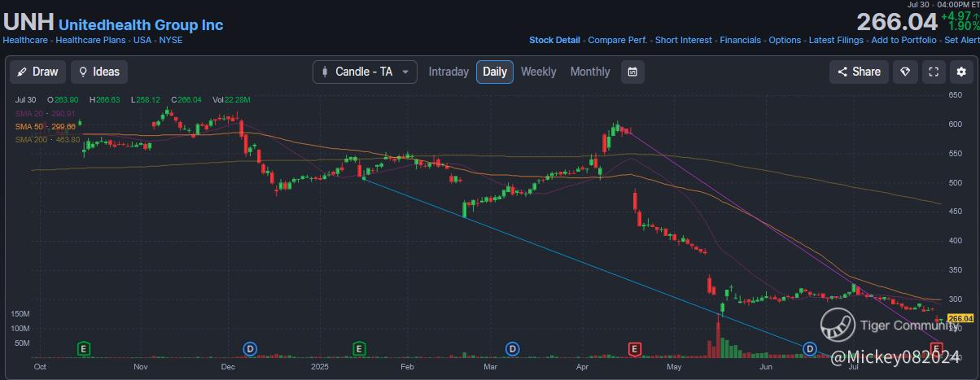The image size is (980, 380).
Task: Follow the USA country link
Action: 142,40
